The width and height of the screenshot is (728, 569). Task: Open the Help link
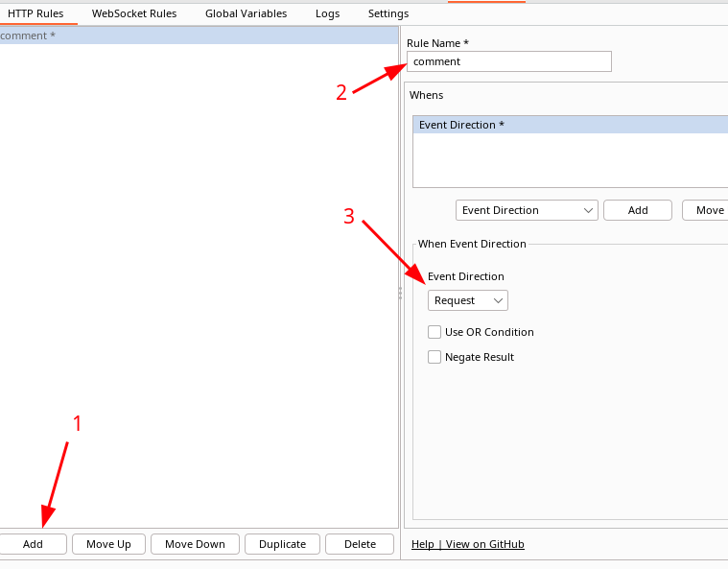click(x=422, y=544)
